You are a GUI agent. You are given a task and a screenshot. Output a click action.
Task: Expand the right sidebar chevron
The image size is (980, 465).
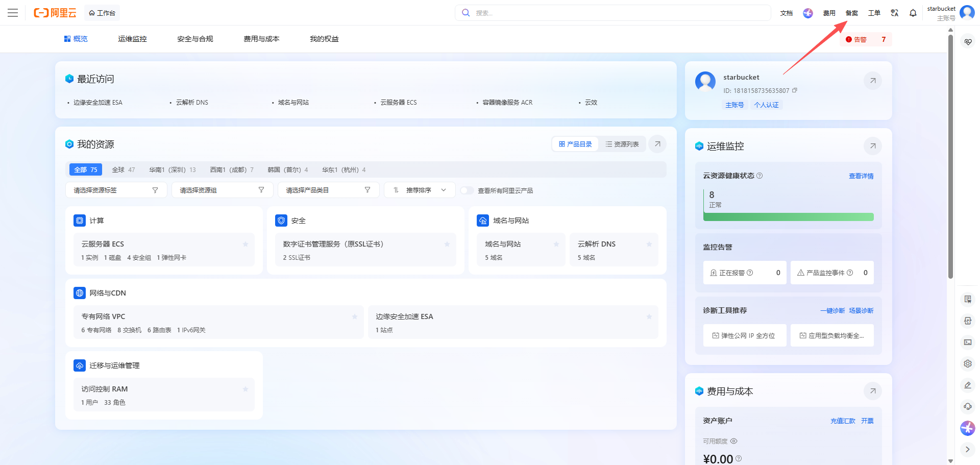[968, 449]
